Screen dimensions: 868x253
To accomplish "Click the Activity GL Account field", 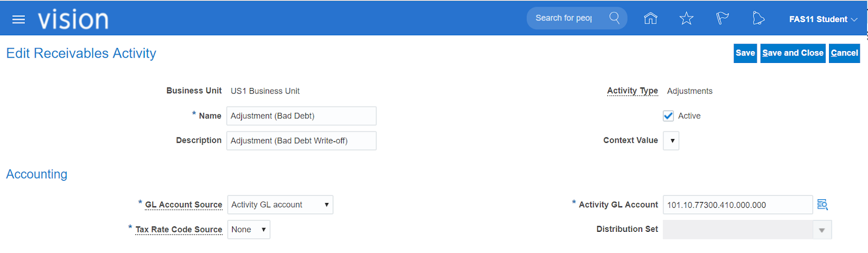I will [737, 205].
